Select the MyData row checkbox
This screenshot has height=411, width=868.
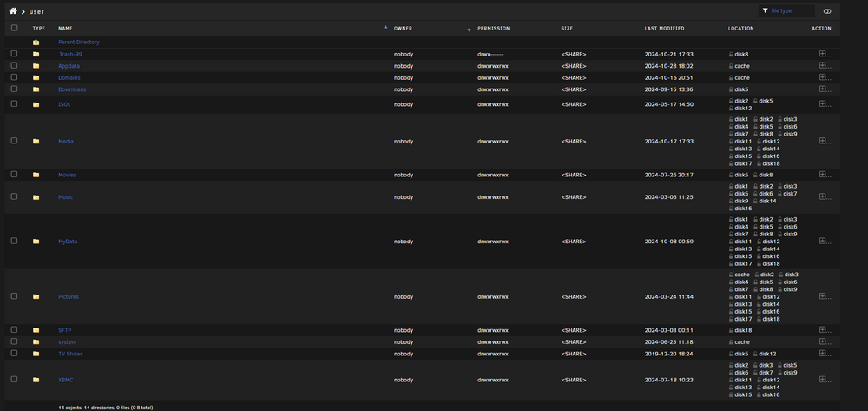click(x=15, y=241)
